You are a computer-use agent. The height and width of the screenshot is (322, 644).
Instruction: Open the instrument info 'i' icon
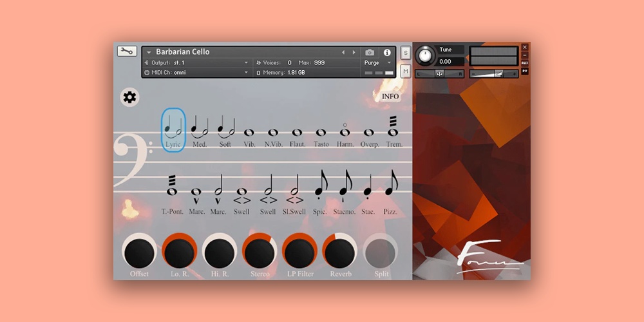coord(387,52)
